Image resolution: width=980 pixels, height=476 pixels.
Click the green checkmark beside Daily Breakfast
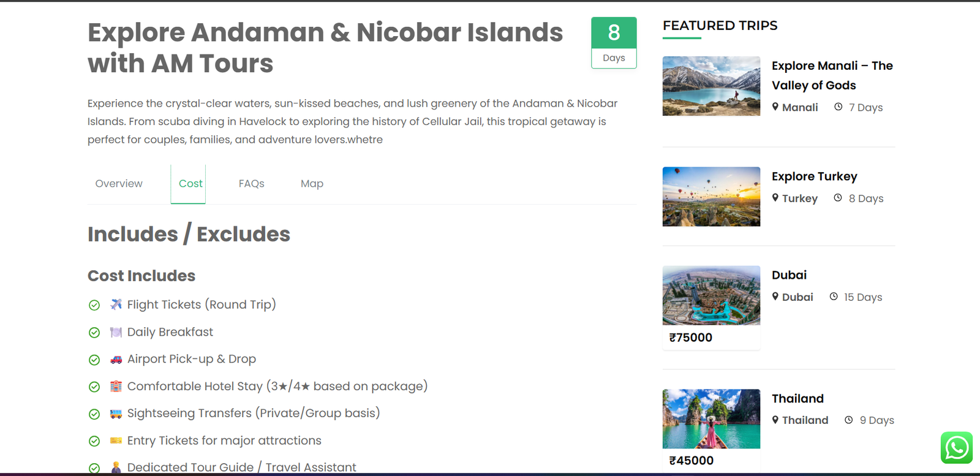(94, 333)
